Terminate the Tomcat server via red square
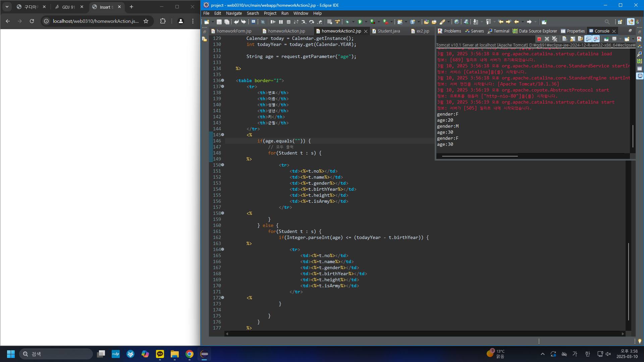Screen dimensions: 644x362 539,39
